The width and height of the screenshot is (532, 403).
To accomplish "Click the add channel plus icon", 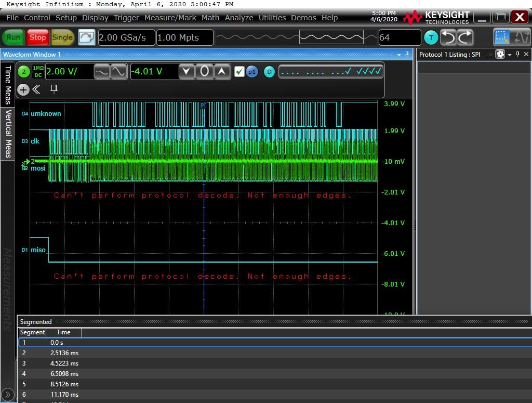I will coord(23,89).
